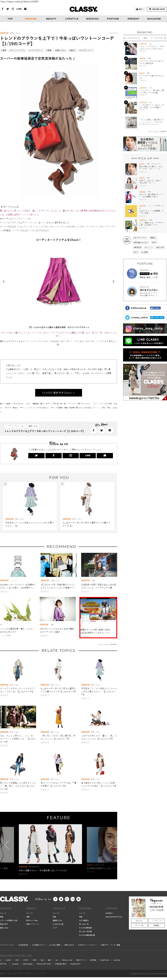Select the ALL tab in the Ranking widget
Screen dimensions: 167x980
coord(145,38)
